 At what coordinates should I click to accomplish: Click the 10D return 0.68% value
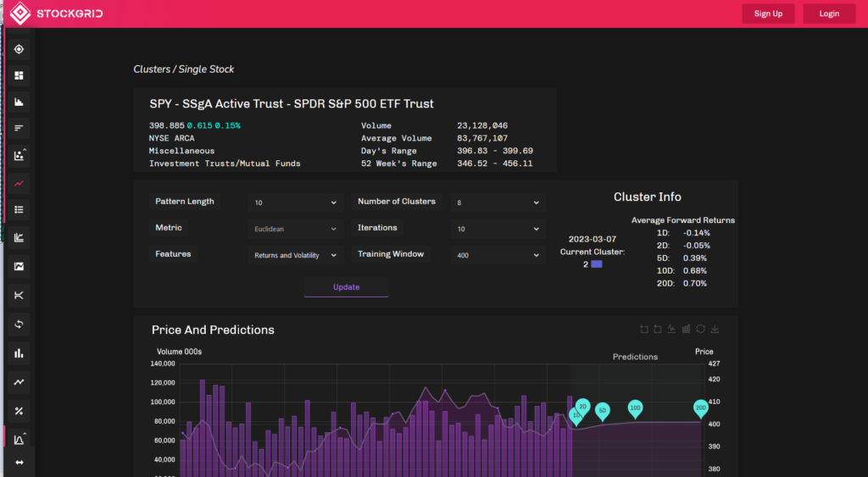pyautogui.click(x=695, y=270)
